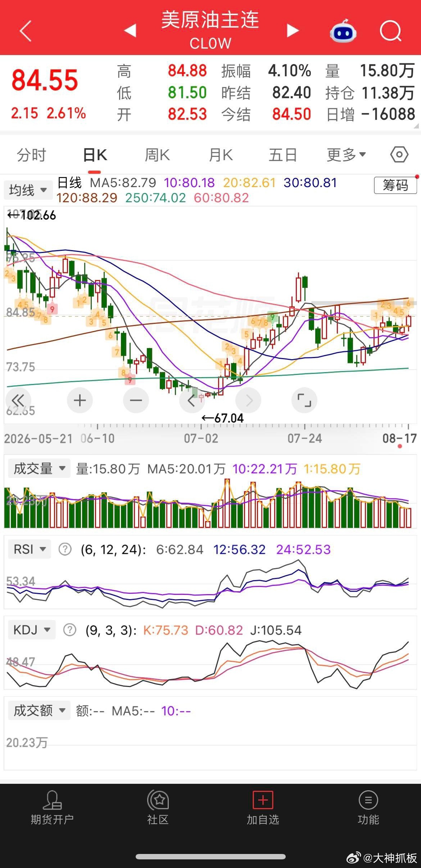Tap the 08-17 date marker on timeline
421x868 pixels.
399,438
